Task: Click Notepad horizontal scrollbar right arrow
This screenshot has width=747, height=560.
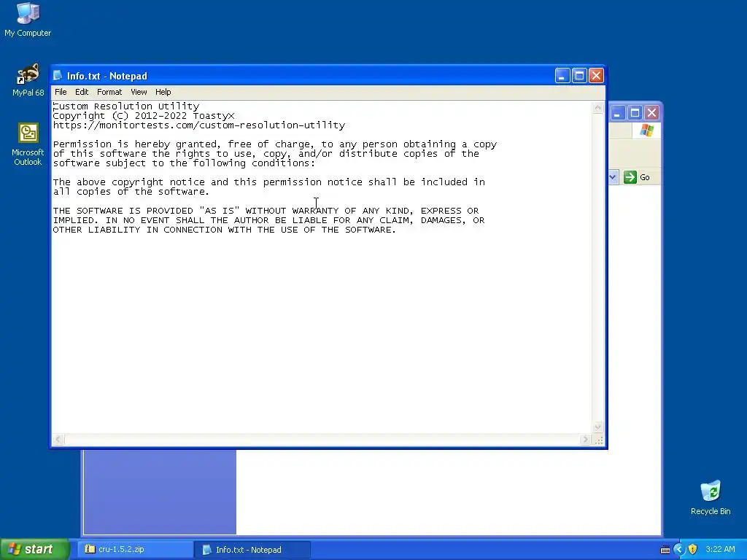Action: tap(586, 440)
